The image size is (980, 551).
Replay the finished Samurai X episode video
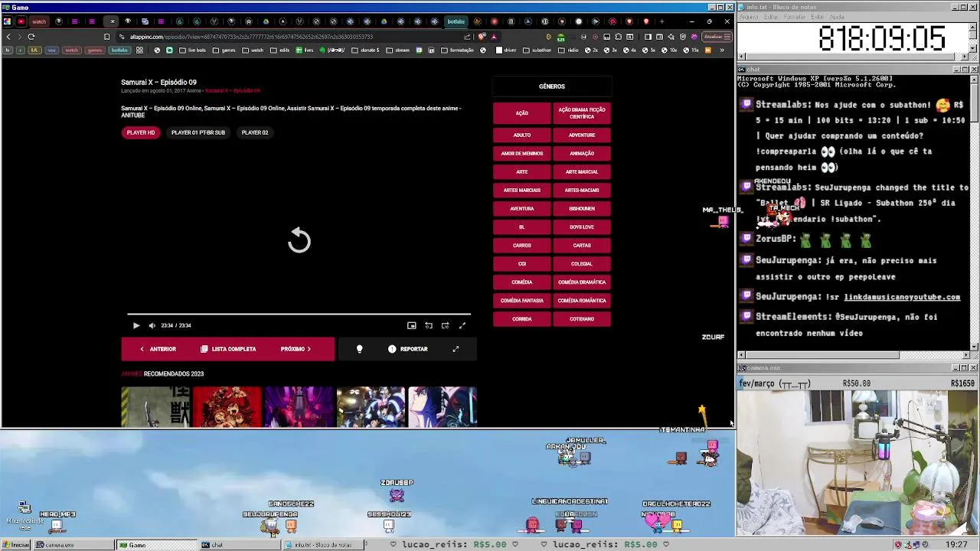[x=299, y=241]
